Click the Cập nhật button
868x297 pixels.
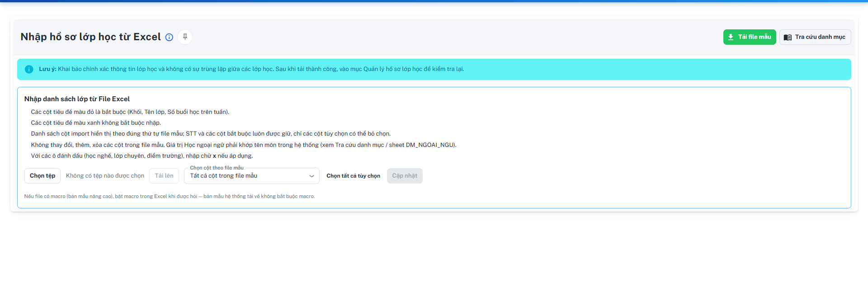[x=405, y=176]
